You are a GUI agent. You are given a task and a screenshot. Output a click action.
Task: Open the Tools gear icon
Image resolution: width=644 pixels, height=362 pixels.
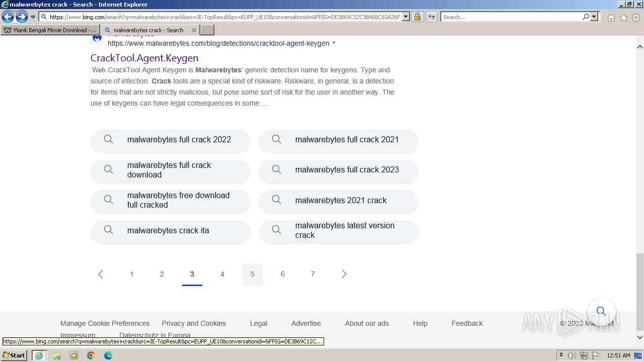(x=636, y=18)
